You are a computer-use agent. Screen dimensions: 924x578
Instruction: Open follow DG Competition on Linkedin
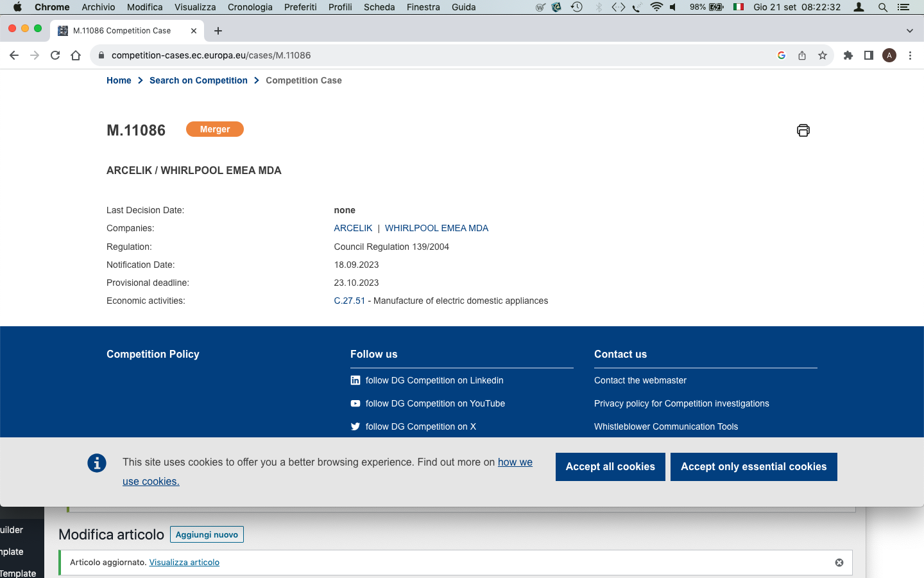[x=434, y=380]
